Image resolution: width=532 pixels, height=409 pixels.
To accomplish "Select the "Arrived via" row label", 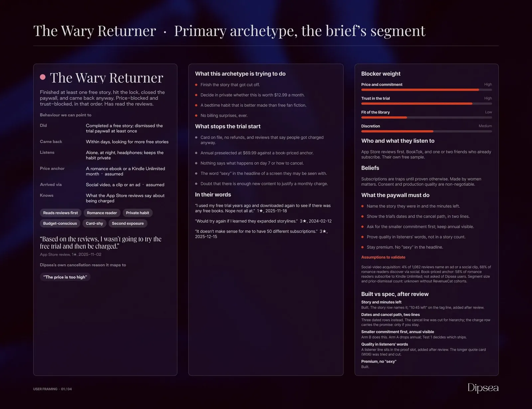I will click(x=51, y=185).
